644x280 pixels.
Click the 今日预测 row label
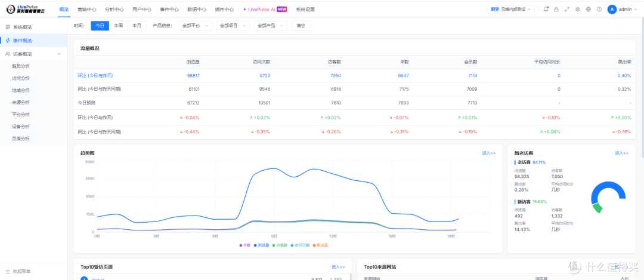(x=86, y=103)
